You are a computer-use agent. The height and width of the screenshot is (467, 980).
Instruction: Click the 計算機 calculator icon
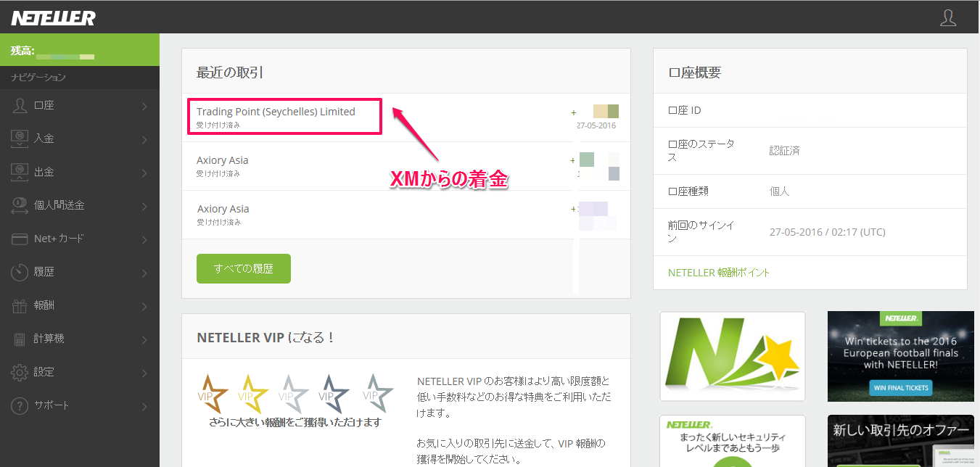(x=20, y=339)
